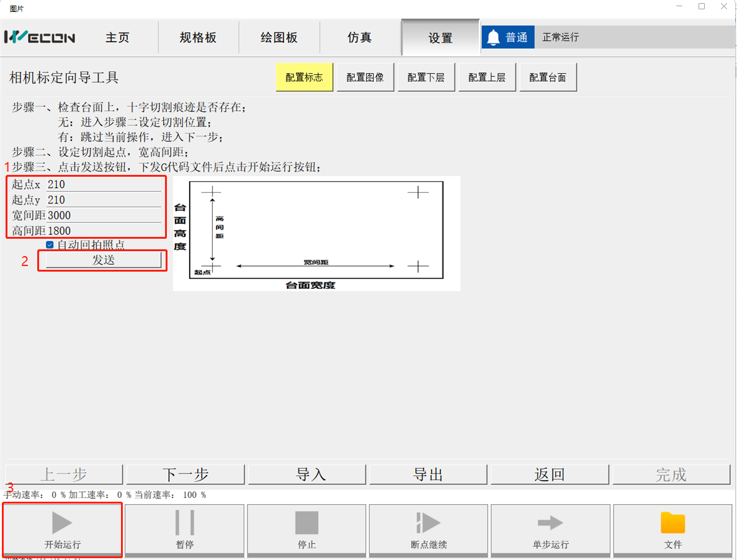The height and width of the screenshot is (560, 737).
Task: Click breakpoint continue (断点继续) icon
Action: tap(428, 523)
